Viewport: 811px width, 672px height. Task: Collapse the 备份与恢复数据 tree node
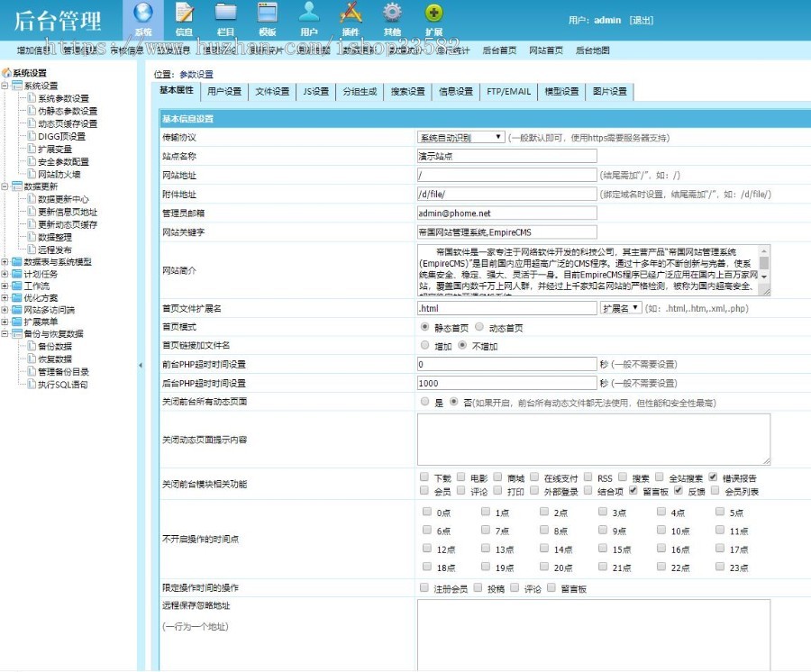5,333
